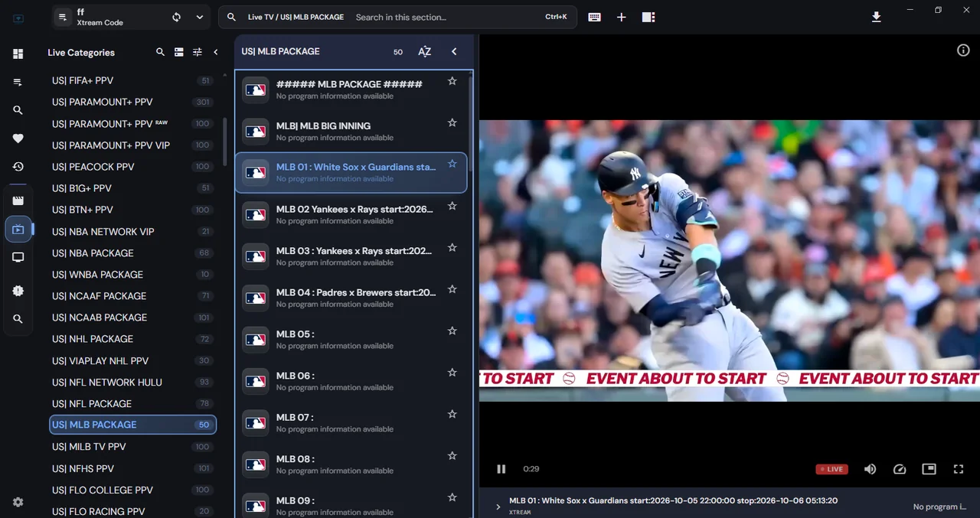Collapse the US| MLB PACKAGE channel panel

454,51
